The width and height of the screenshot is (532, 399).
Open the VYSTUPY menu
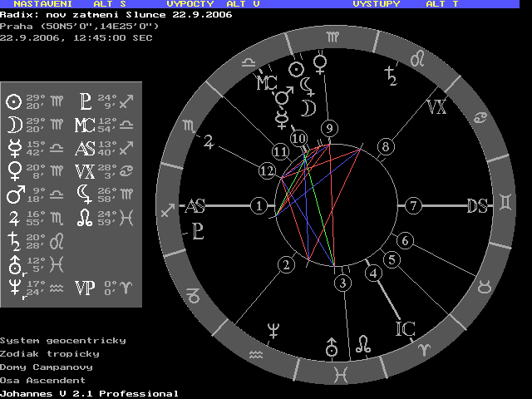[376, 4]
